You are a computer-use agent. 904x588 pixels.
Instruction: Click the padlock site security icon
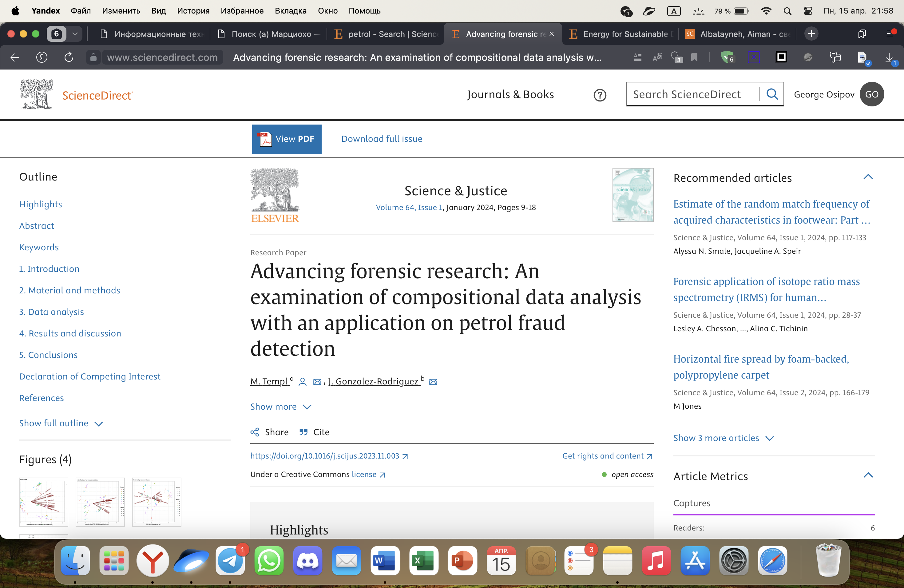coord(93,58)
